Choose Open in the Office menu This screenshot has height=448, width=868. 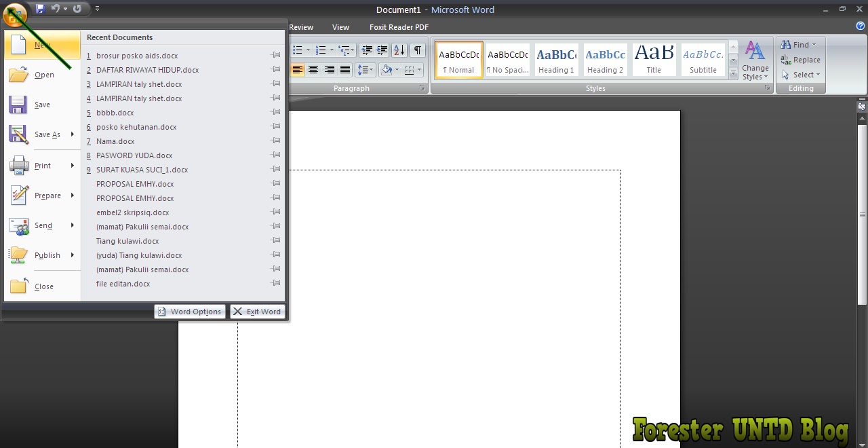42,75
